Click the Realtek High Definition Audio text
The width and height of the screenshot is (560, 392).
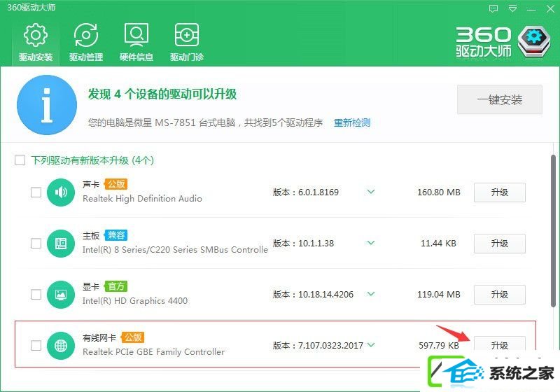click(142, 199)
